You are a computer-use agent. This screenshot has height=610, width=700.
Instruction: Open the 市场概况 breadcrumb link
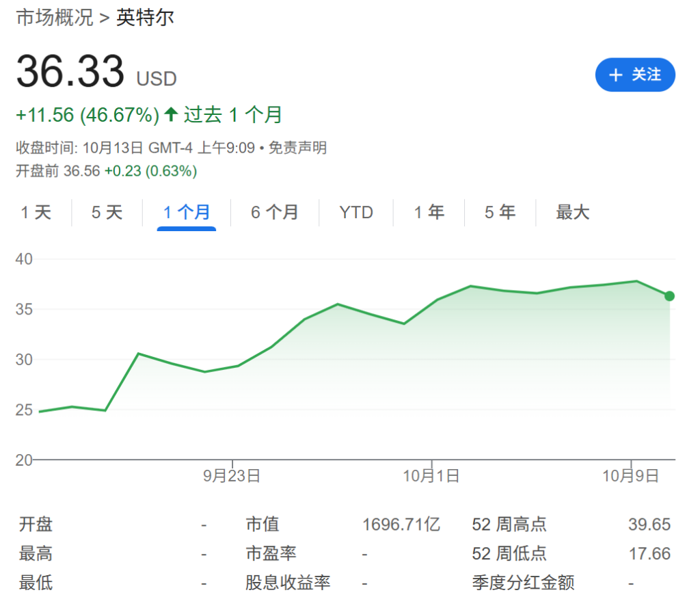click(55, 18)
